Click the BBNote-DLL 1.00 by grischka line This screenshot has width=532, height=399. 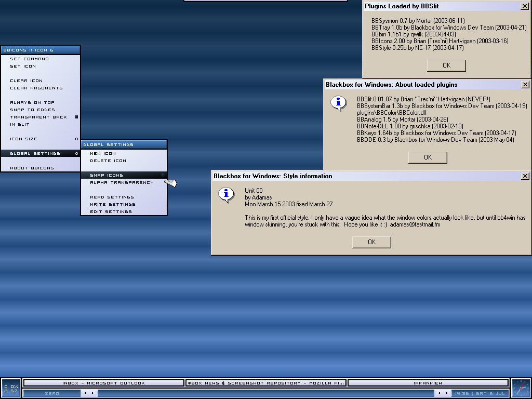[x=410, y=126]
